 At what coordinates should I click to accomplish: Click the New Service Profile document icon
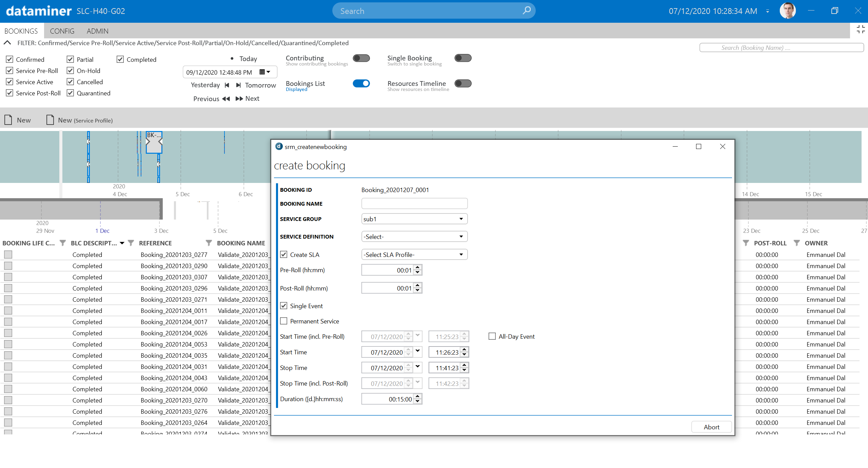(50, 120)
